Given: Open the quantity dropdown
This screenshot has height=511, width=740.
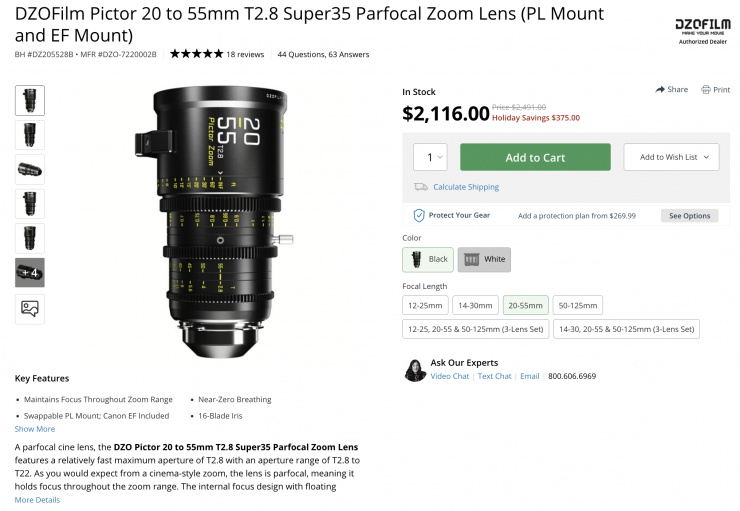Looking at the screenshot, I should 431,157.
